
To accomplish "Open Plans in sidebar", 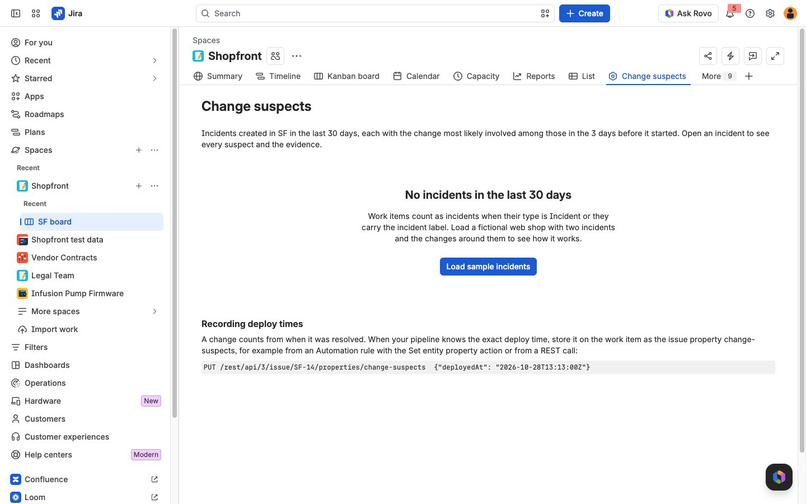I will [x=86, y=132].
